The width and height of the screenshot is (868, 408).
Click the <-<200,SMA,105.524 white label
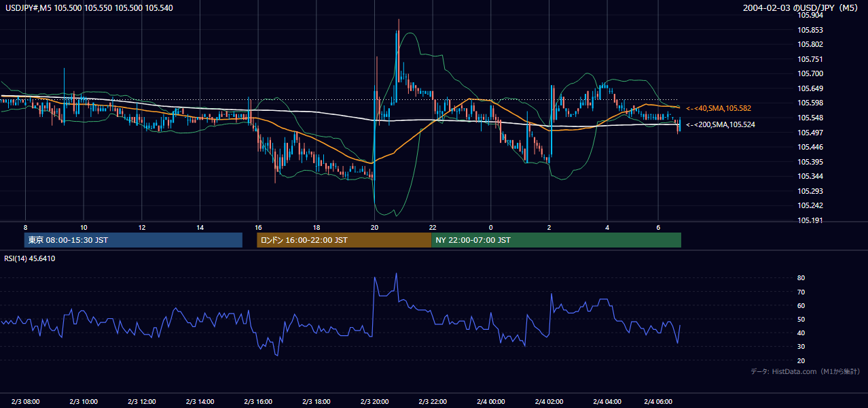[x=720, y=124]
